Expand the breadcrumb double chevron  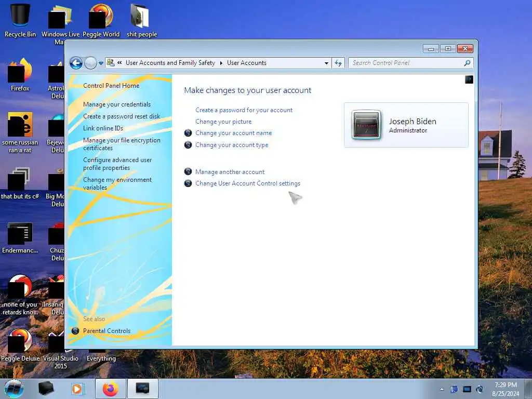(x=119, y=63)
